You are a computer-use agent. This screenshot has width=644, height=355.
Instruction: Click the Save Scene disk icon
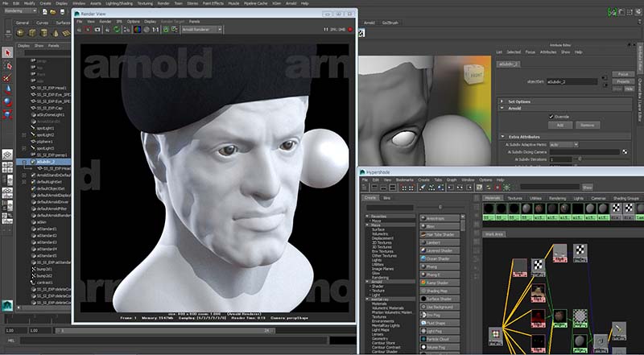tap(62, 11)
